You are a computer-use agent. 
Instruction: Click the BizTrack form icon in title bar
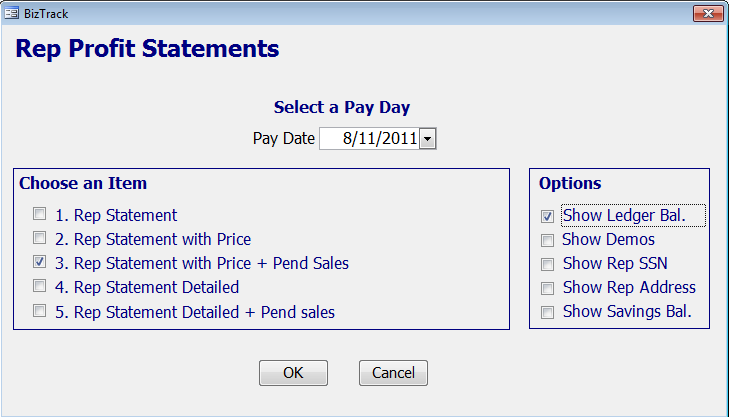click(11, 13)
